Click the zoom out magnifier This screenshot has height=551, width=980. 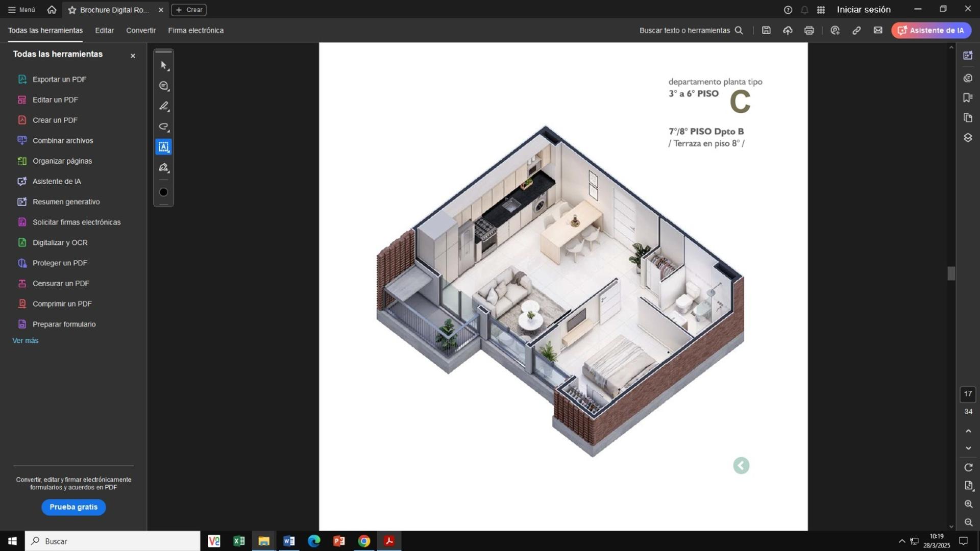tap(968, 522)
